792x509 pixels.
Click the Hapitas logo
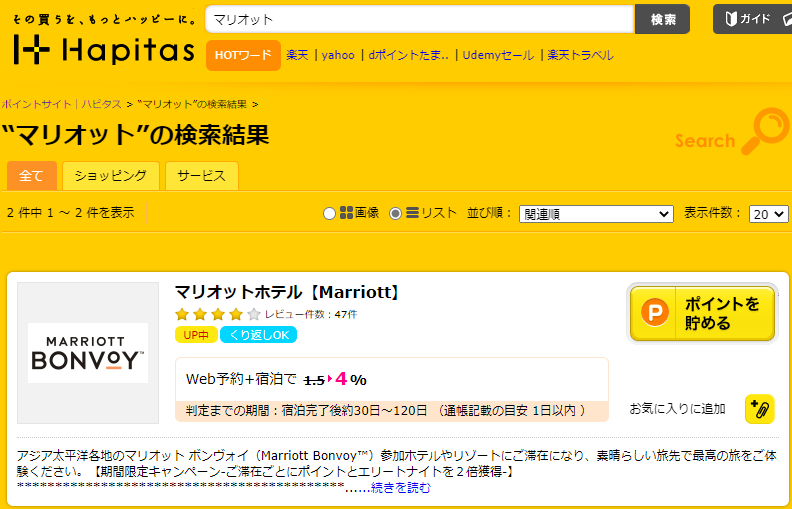click(x=104, y=49)
